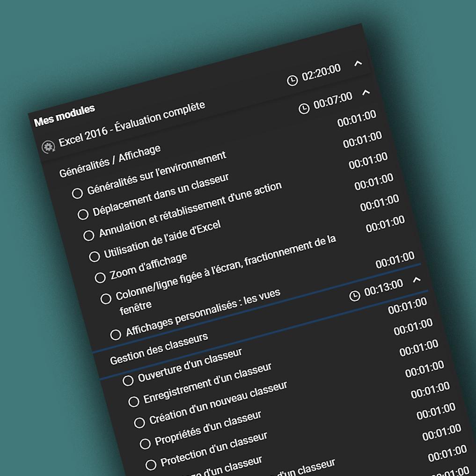Click the 00:01:00 duration for Propriétés d'un classeur
This screenshot has height=476, width=476.
coord(425,369)
